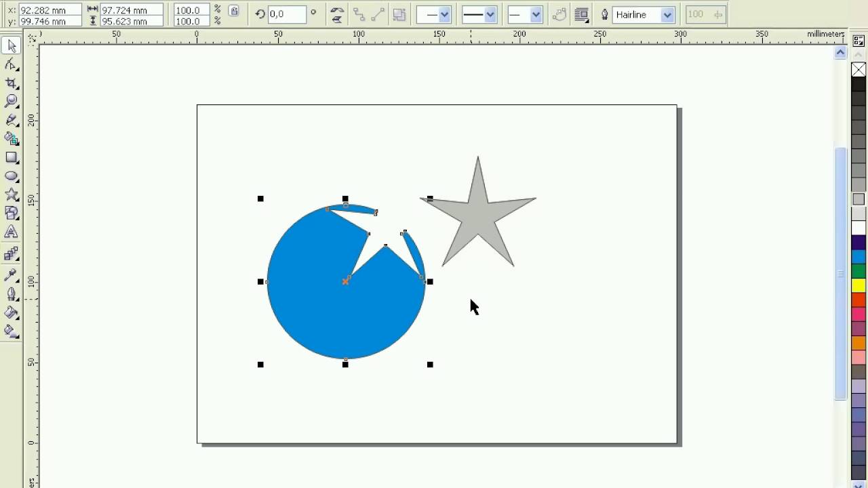Click the top-left selection handle
This screenshot has width=868, height=488.
click(260, 199)
